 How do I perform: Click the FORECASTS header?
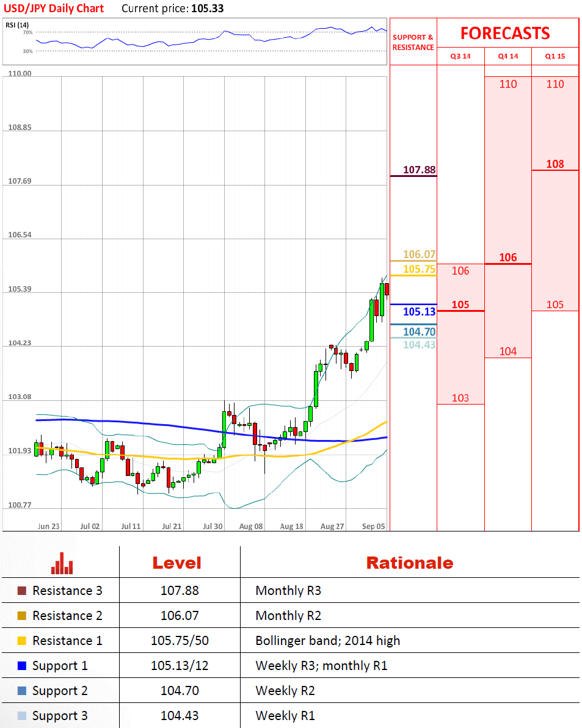[505, 34]
